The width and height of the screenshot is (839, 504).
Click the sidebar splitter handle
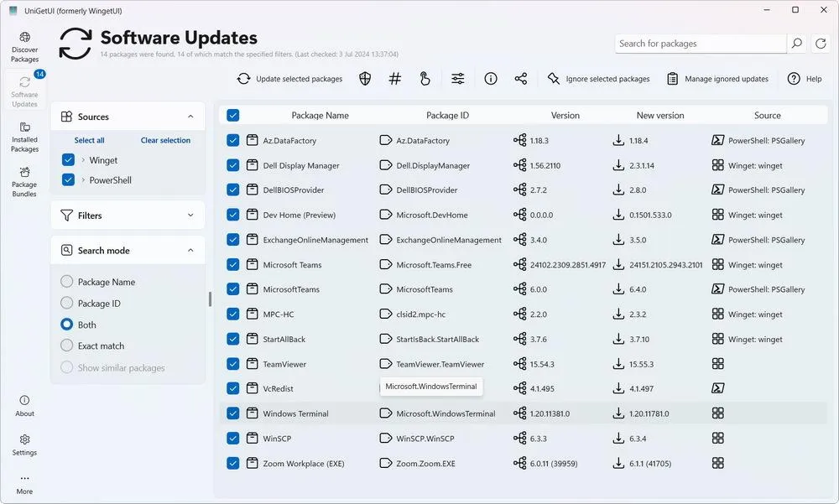(210, 299)
